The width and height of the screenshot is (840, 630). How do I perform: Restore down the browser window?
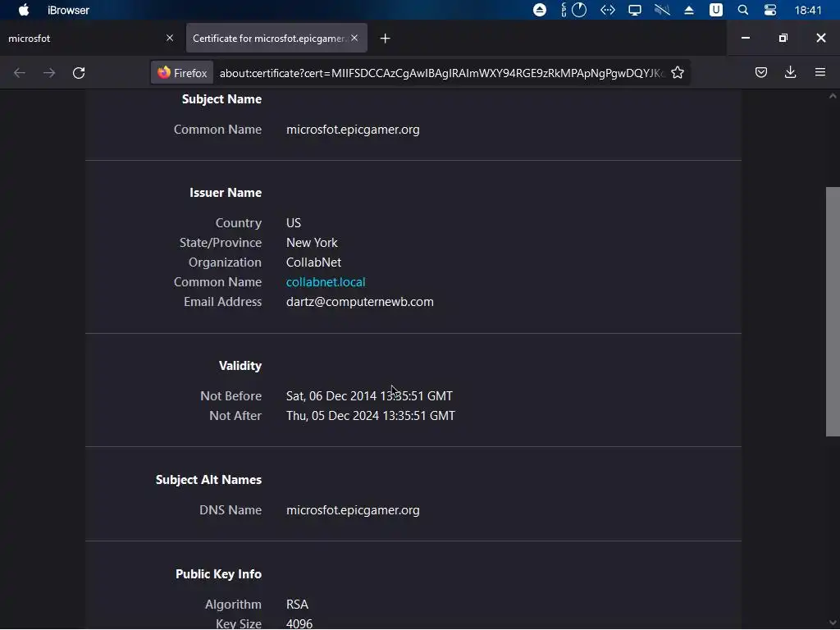point(783,38)
